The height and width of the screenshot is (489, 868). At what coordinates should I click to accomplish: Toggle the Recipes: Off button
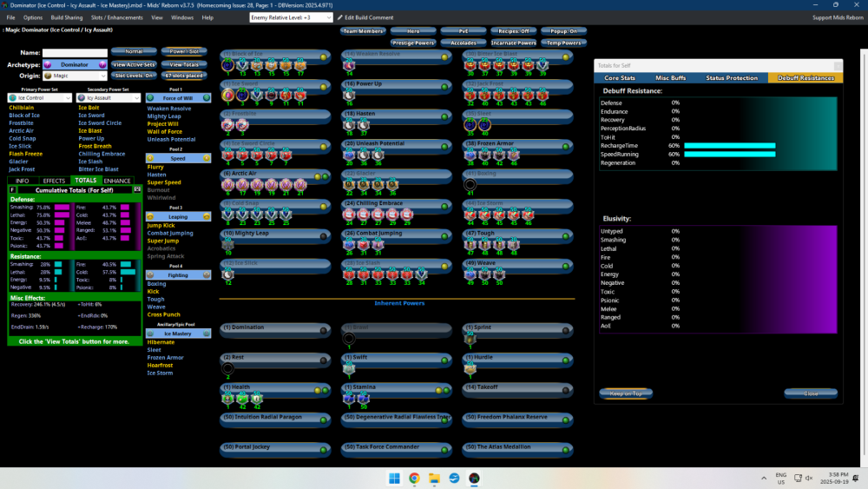[x=516, y=30]
